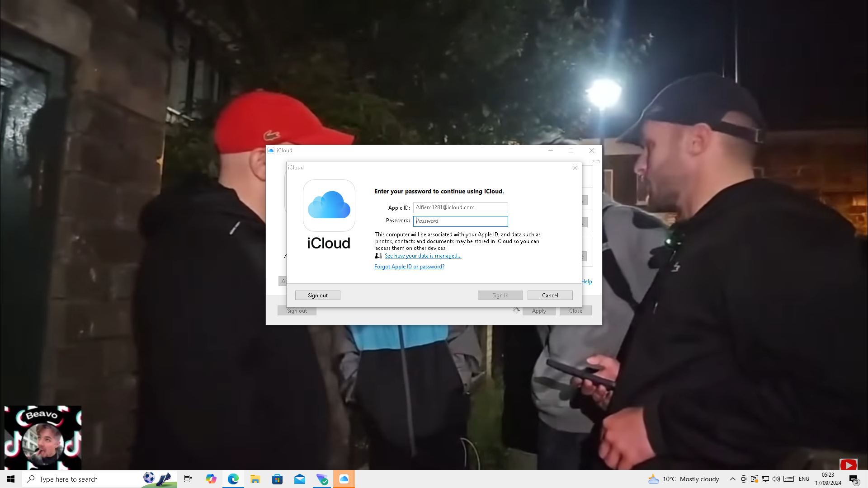Open 'See how your data is managed' link
Image resolution: width=868 pixels, height=488 pixels.
pyautogui.click(x=423, y=256)
